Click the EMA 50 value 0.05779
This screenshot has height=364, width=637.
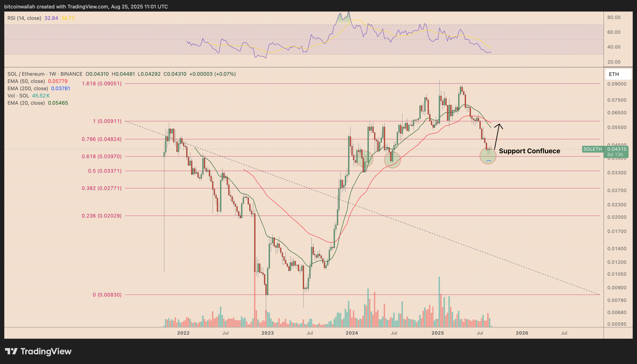point(58,81)
